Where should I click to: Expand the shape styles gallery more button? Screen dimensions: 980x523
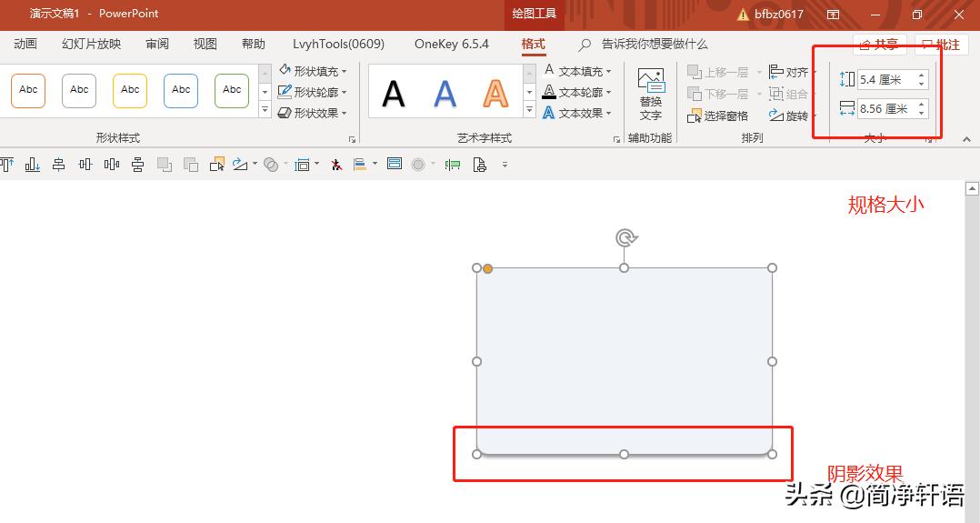265,110
